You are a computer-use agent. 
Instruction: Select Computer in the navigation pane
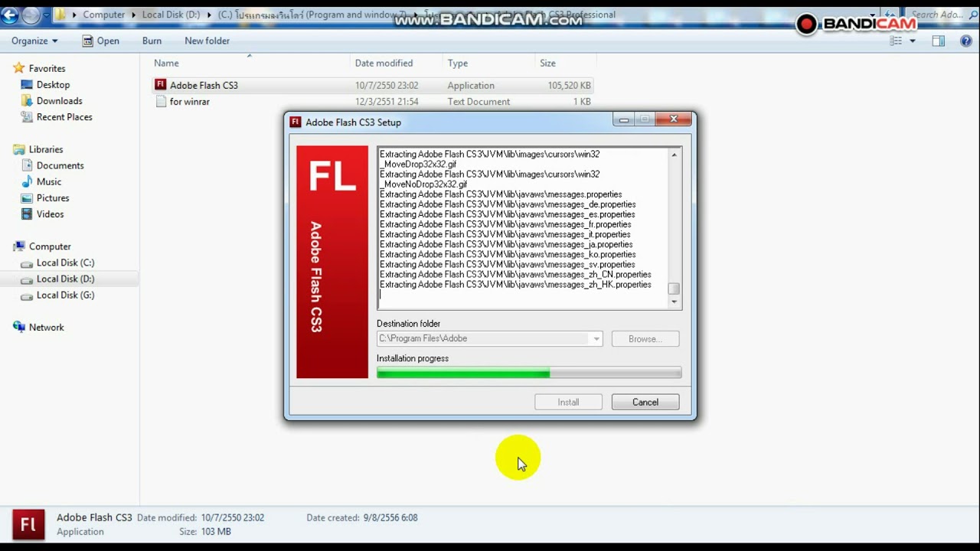pyautogui.click(x=50, y=246)
